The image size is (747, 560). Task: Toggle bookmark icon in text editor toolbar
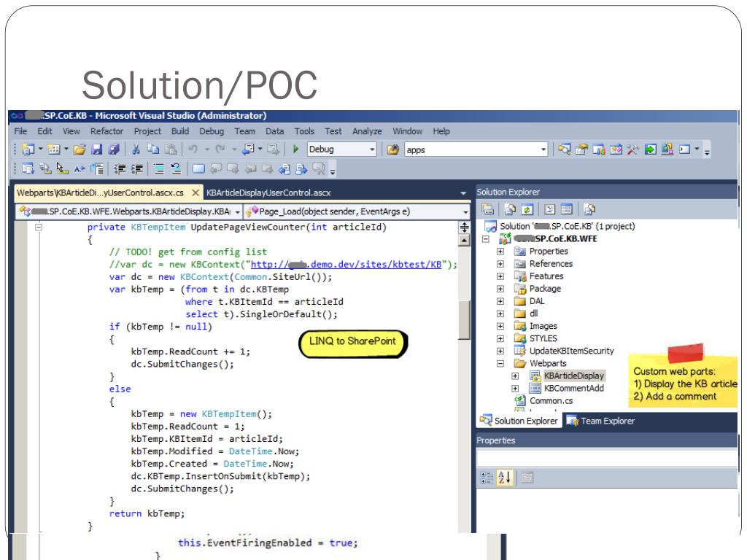point(198,168)
